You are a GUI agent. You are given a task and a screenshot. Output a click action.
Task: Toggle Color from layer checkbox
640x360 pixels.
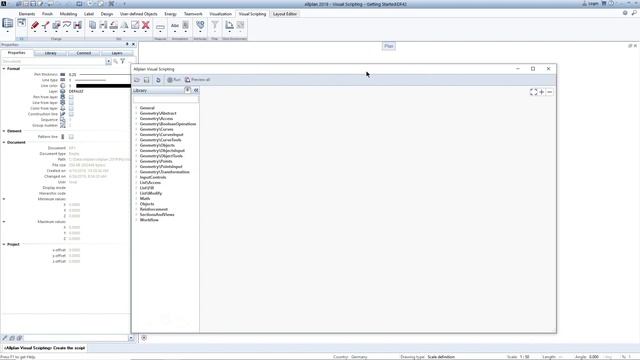(x=71, y=109)
